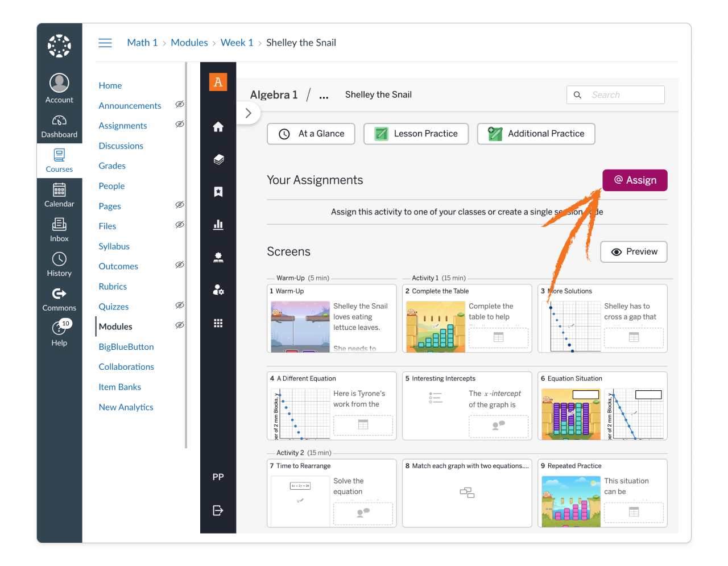Open the hamburger menu near the breadcrumbs
Screen dimensions: 728x566
click(x=105, y=42)
